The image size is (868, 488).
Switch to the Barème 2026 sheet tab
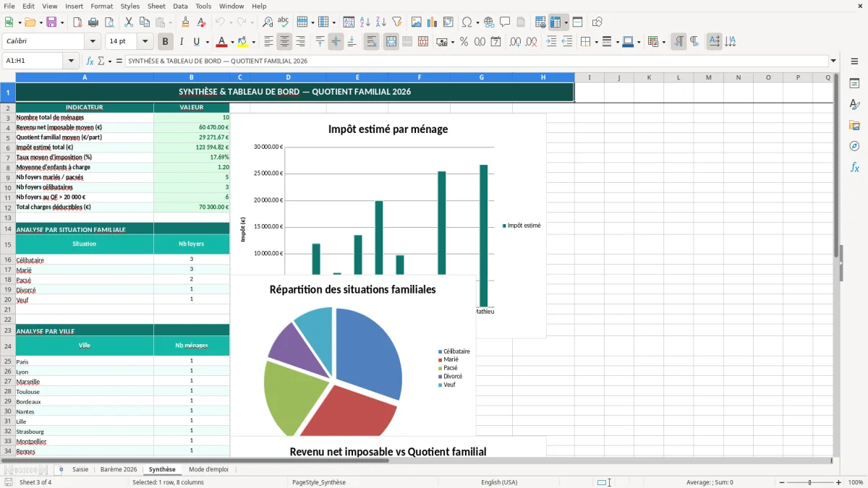[x=119, y=469]
